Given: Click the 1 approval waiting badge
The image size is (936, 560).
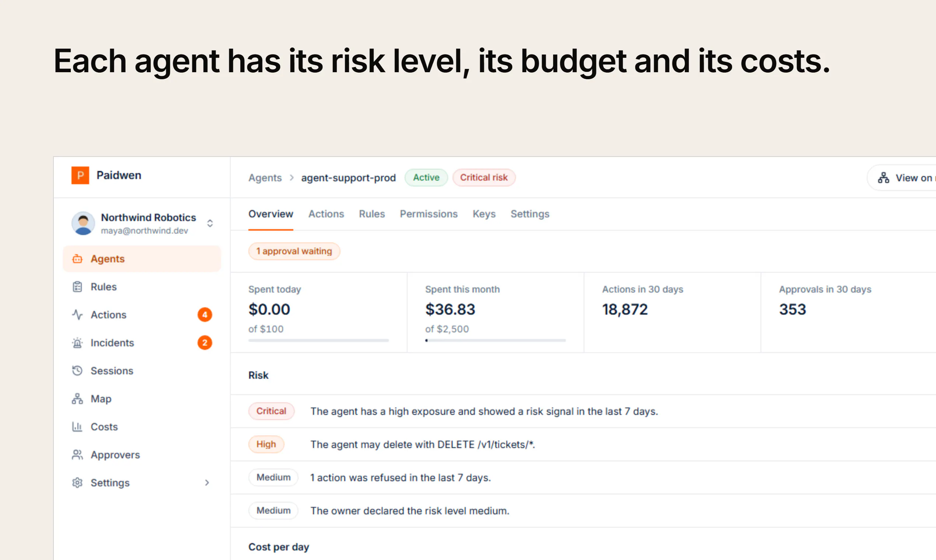Looking at the screenshot, I should pos(294,251).
